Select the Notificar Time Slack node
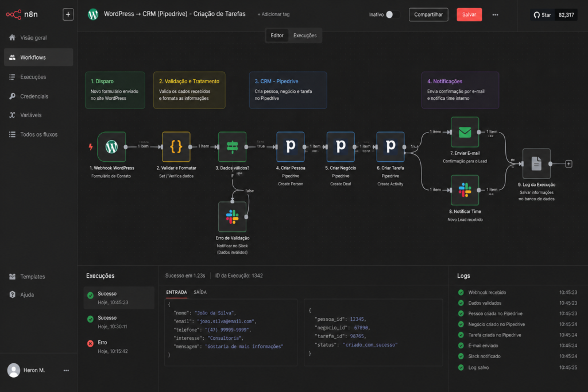Screen dimensions: 588x392 pyautogui.click(x=465, y=190)
